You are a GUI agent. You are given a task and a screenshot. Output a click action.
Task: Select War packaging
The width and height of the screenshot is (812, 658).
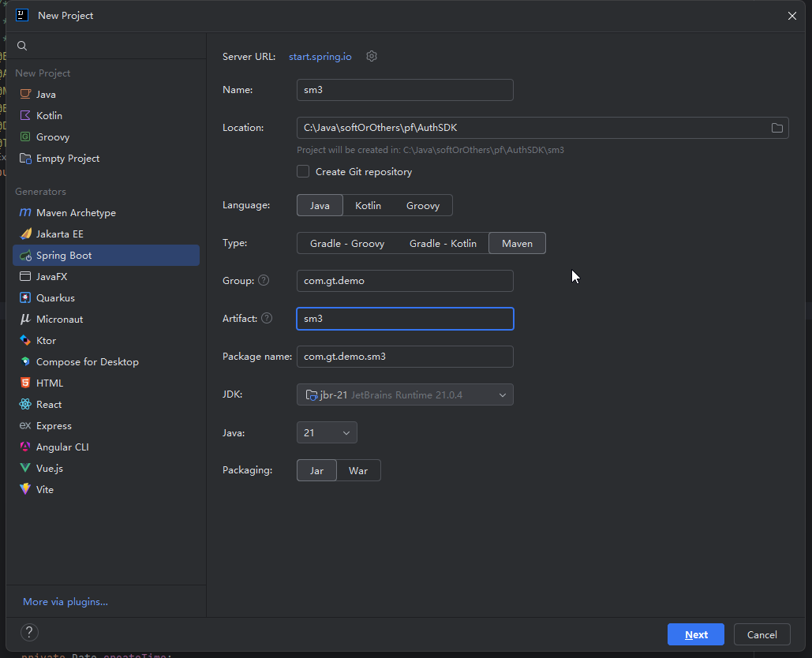(358, 470)
